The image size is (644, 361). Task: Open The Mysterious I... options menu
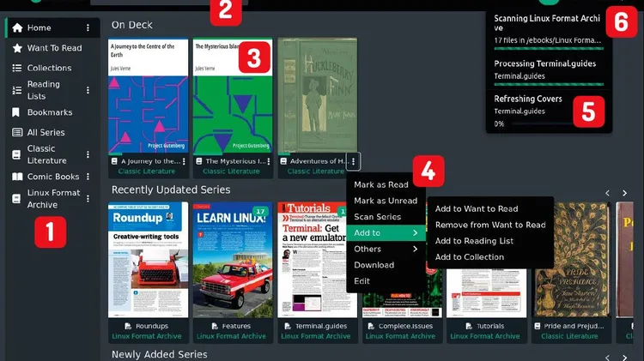click(x=269, y=161)
